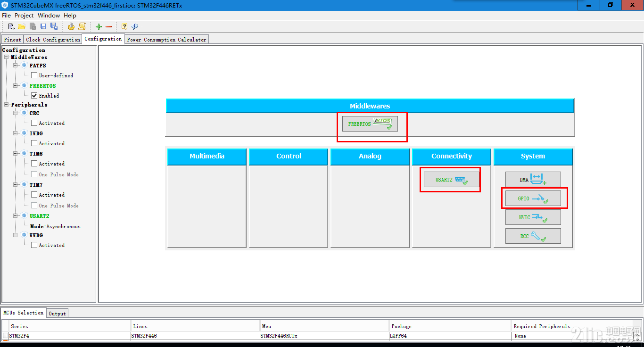Collapse the WWDG tree node
This screenshot has height=347, width=644.
tap(16, 235)
